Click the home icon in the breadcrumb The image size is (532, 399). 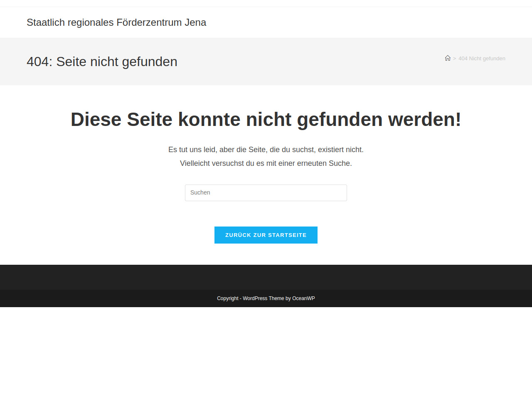point(448,58)
